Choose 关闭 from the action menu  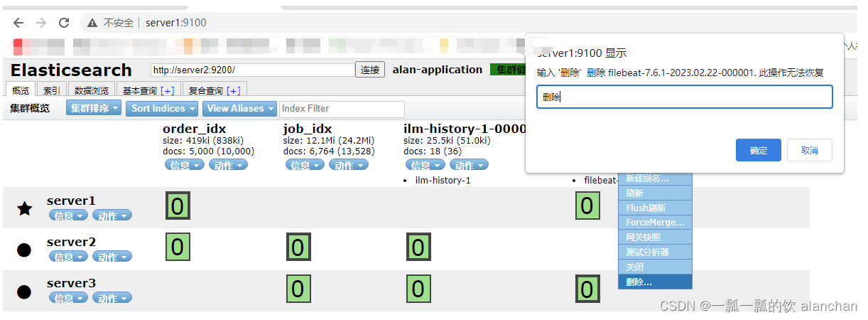click(x=655, y=267)
